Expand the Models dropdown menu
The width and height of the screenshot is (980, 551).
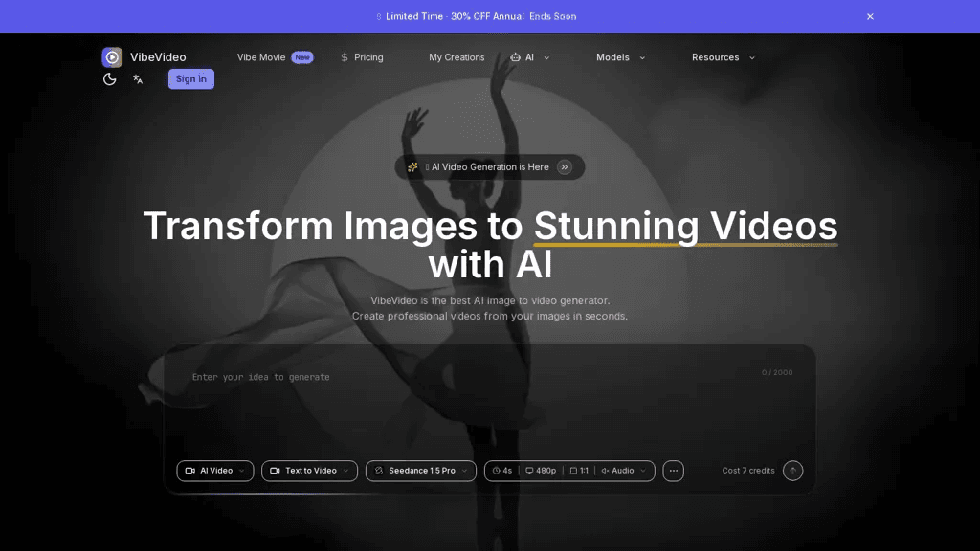pyautogui.click(x=620, y=57)
